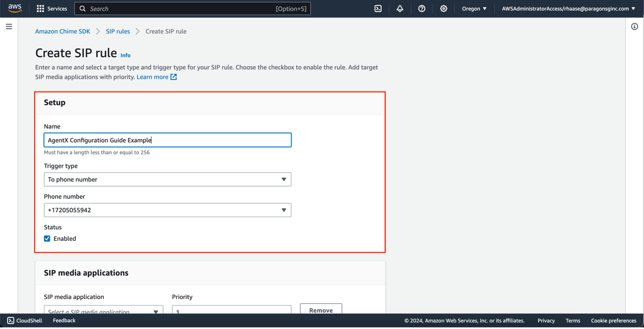The height and width of the screenshot is (329, 644).
Task: Open the Trigger type dropdown
Action: coord(167,180)
